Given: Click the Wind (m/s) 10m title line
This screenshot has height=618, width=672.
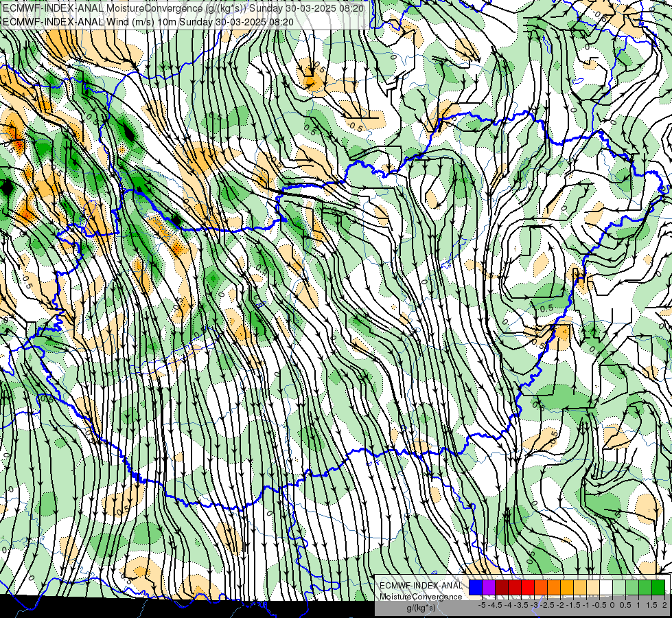Looking at the screenshot, I should pos(148,21).
